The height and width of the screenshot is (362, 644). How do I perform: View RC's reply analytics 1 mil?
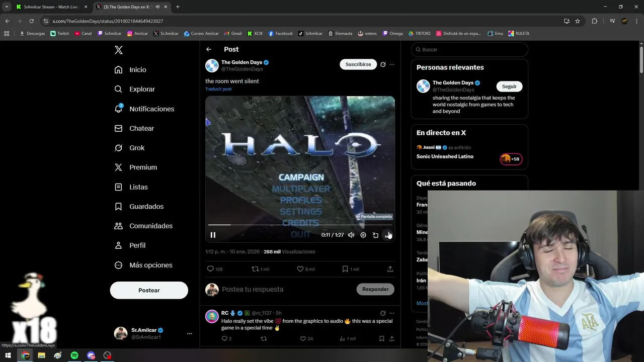point(348,339)
